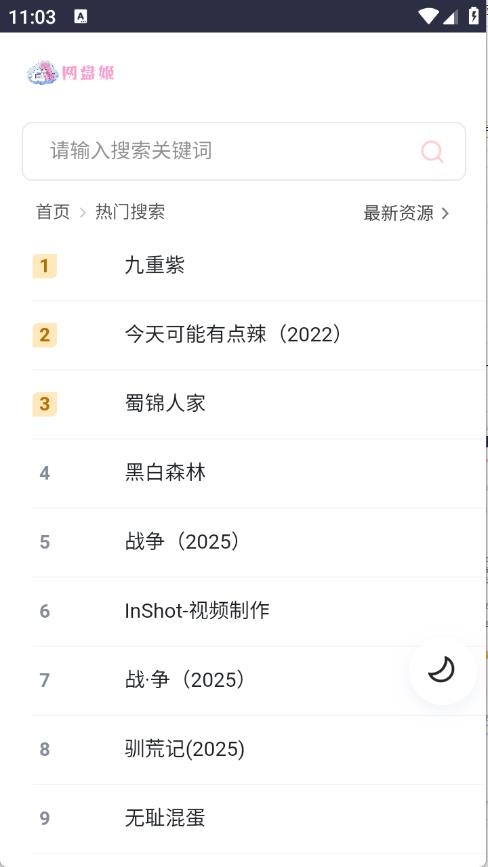Toggle dark mode with moon icon

pyautogui.click(x=441, y=670)
